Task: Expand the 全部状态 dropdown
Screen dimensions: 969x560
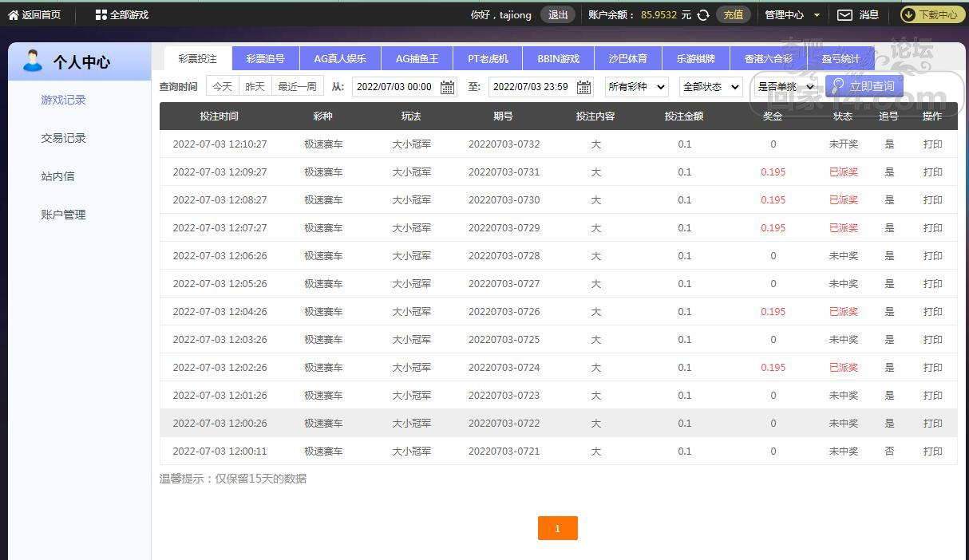Action: coord(710,87)
